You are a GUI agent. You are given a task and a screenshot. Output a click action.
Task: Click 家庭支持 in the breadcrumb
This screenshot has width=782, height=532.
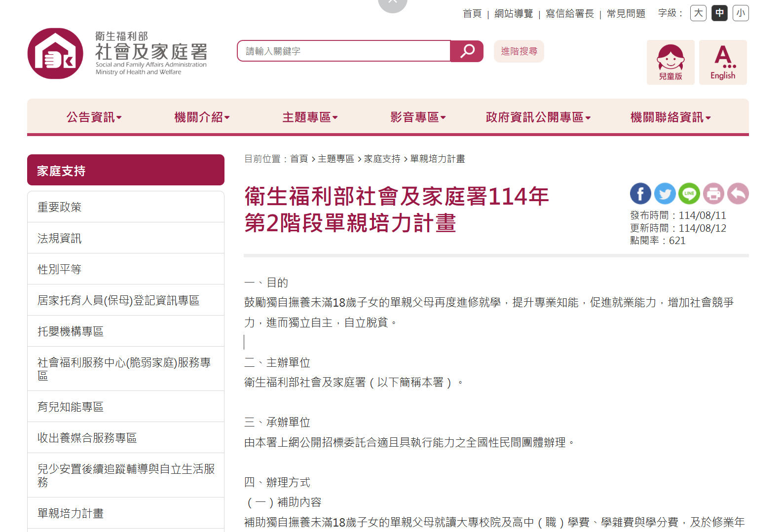(382, 159)
